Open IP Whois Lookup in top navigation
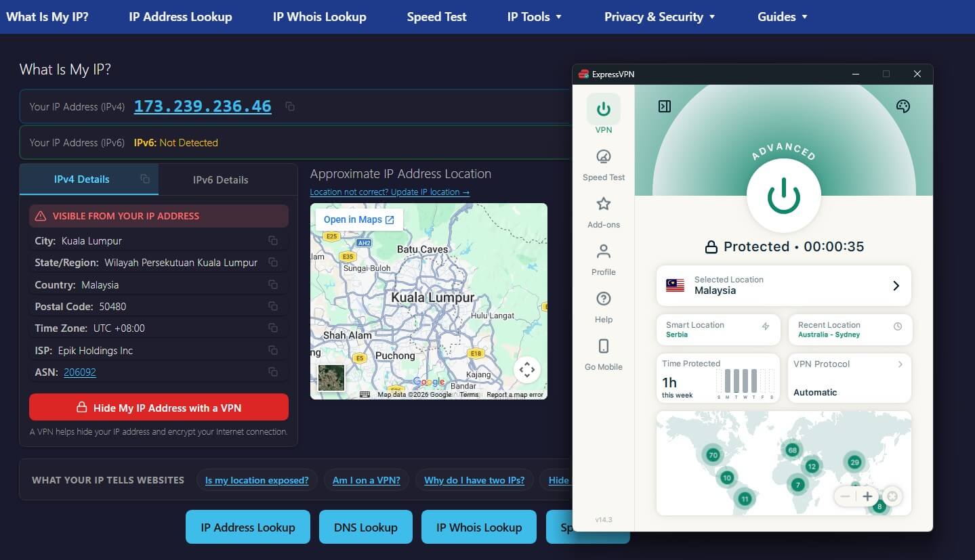 [x=319, y=17]
